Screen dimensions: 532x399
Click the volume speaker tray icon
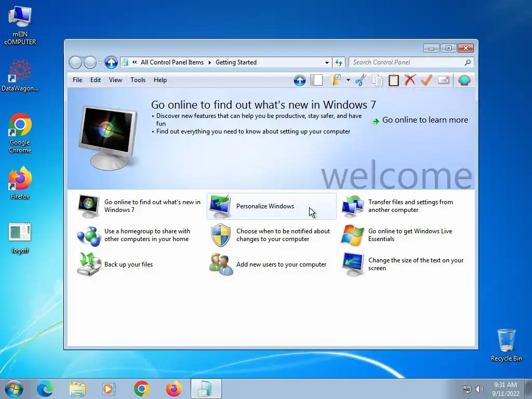tap(480, 389)
